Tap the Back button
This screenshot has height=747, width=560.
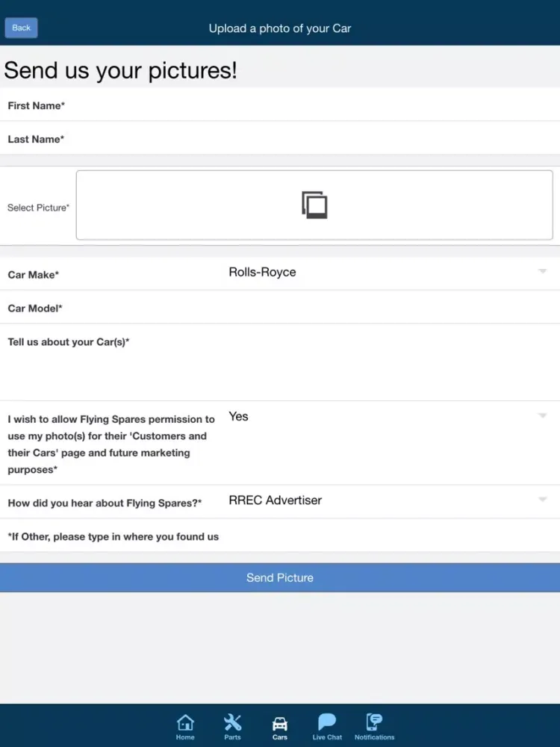point(21,28)
